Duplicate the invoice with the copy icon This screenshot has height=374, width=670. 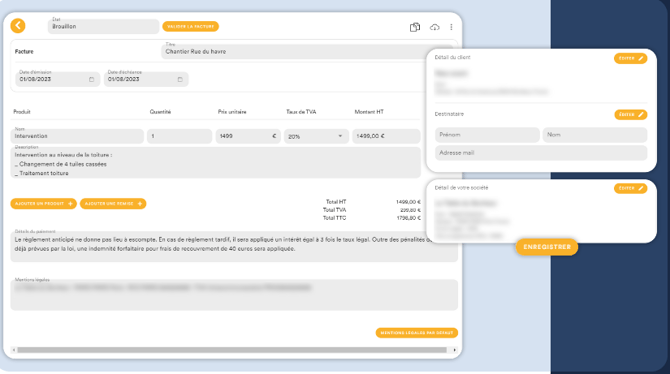[414, 27]
